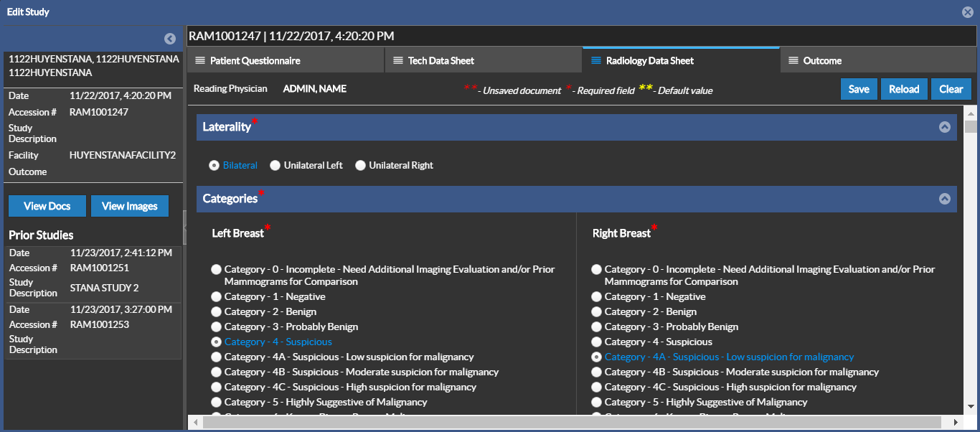980x432 pixels.
Task: Close the Edit Study dialog
Action: [967, 12]
